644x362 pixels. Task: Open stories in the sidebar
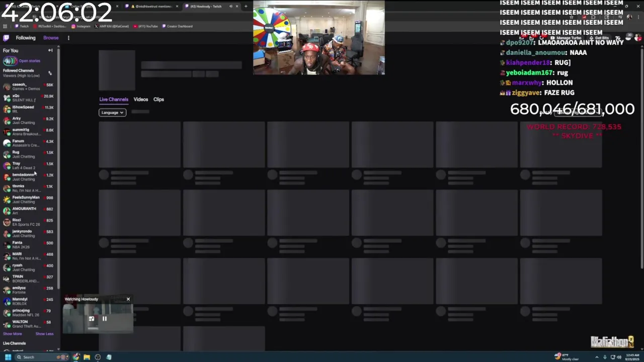point(22,61)
